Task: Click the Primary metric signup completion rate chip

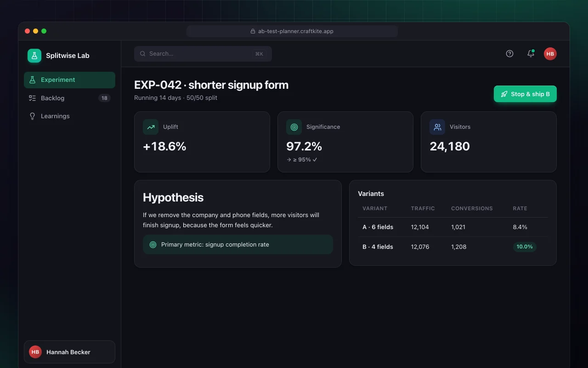Action: (238, 245)
